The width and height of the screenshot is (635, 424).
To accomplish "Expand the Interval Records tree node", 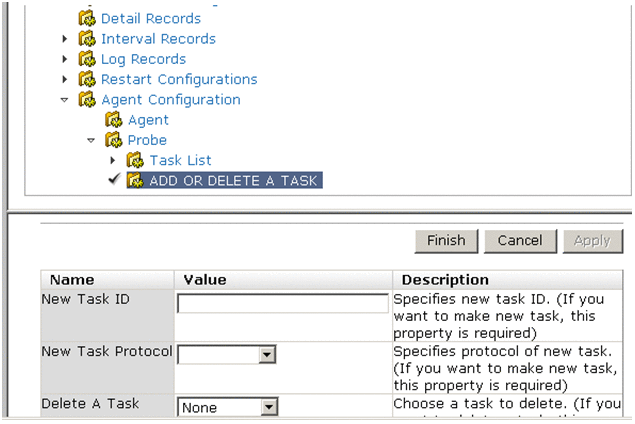I will pos(65,39).
